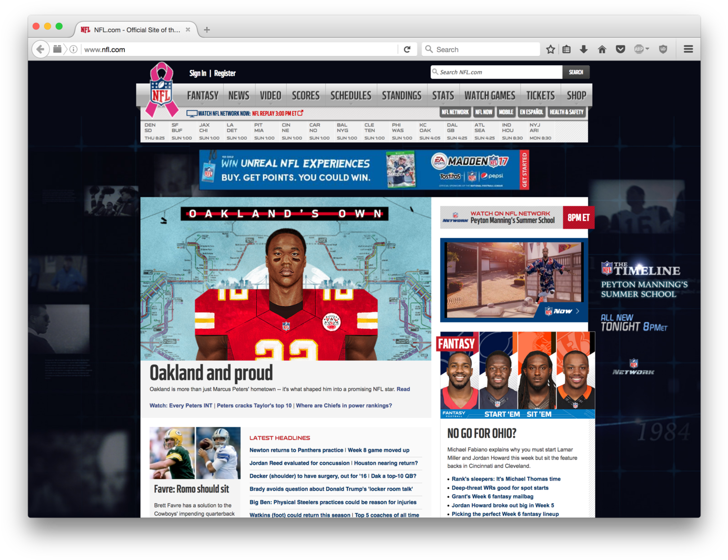The height and width of the screenshot is (560, 728).
Task: Close the NFL.com tab
Action: [188, 30]
